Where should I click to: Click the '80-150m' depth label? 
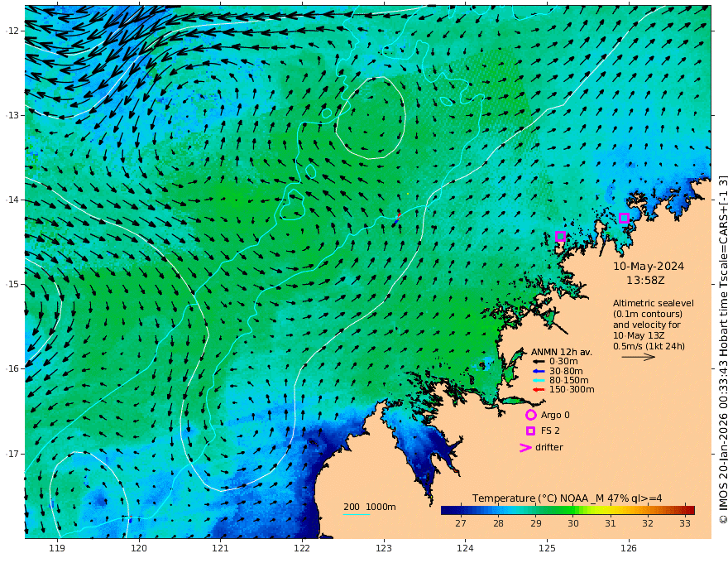[x=569, y=381]
